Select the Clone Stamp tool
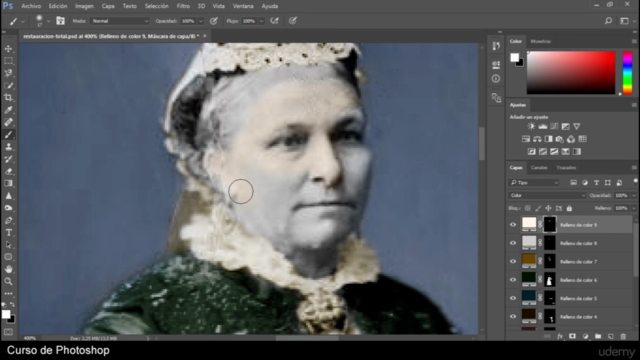The width and height of the screenshot is (640, 360). pyautogui.click(x=9, y=147)
